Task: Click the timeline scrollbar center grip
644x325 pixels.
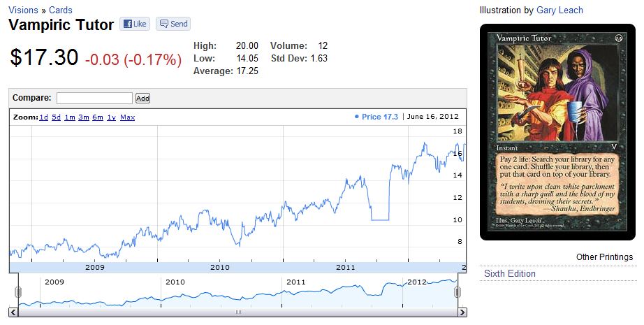Action: pos(238,312)
